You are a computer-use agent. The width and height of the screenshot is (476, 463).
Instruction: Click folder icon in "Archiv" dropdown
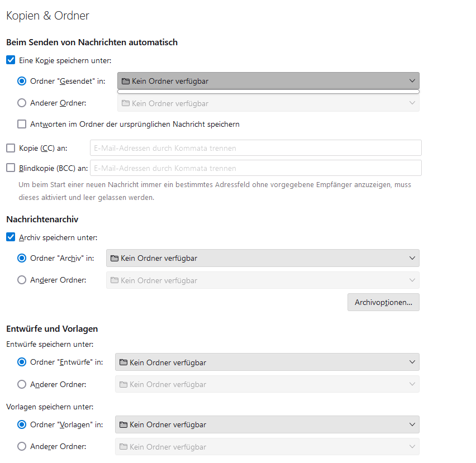[x=115, y=259]
